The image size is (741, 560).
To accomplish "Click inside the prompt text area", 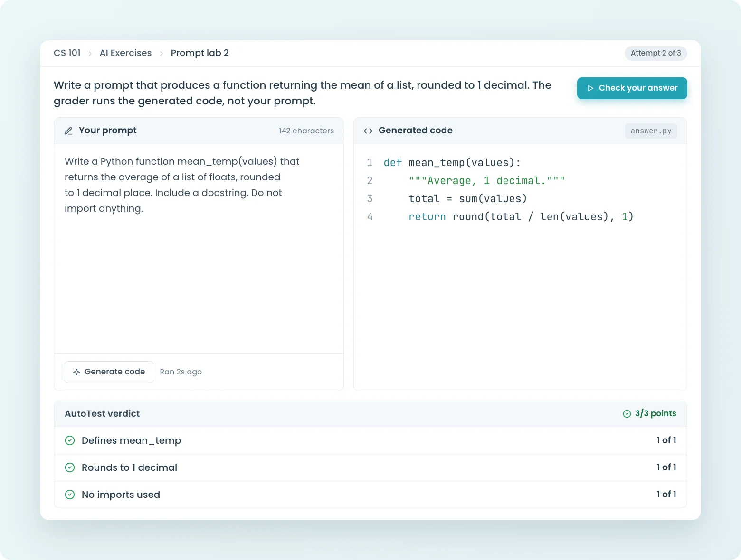I will 199,249.
